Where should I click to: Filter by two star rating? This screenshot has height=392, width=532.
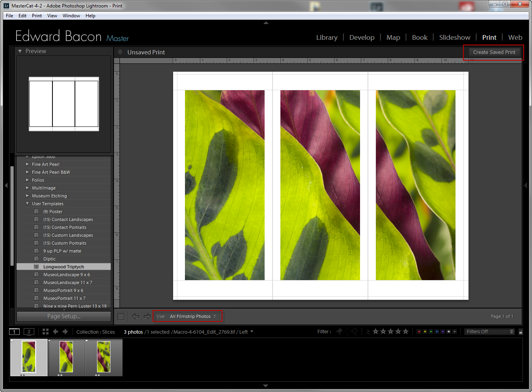click(x=383, y=331)
